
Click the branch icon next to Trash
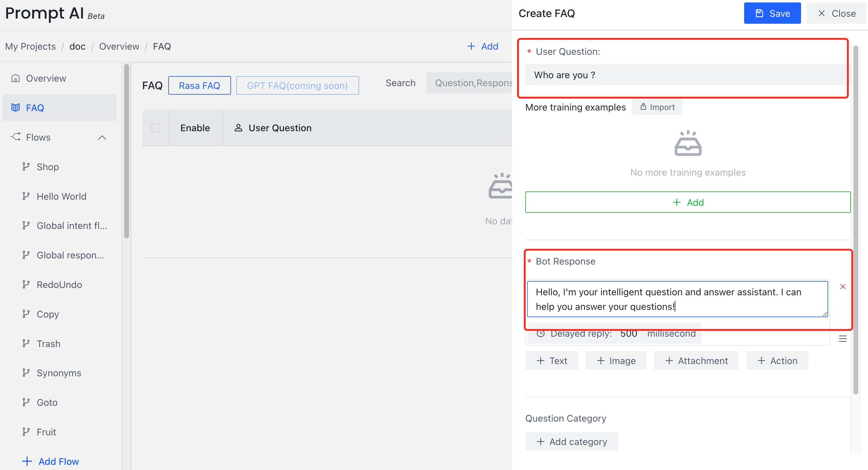point(26,343)
